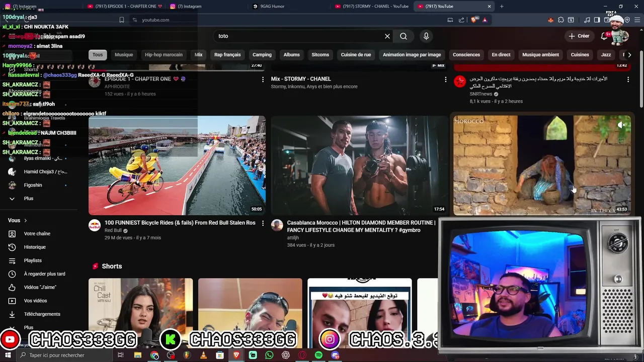Toggle the browser sidebar panel icon
The height and width of the screenshot is (362, 644).
pyautogui.click(x=597, y=20)
